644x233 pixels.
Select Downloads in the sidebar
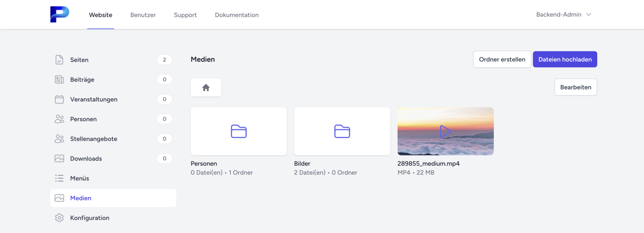tap(86, 159)
